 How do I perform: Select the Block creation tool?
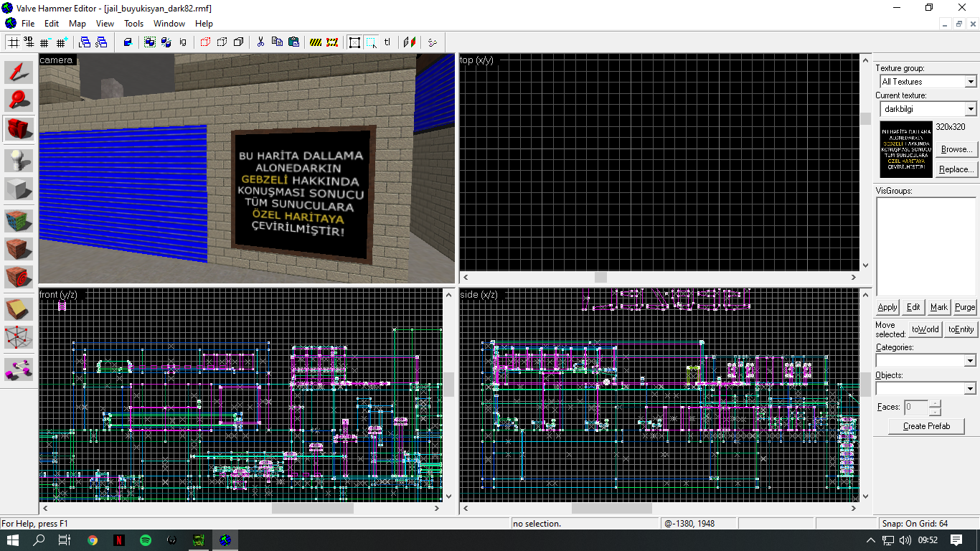pos(19,189)
